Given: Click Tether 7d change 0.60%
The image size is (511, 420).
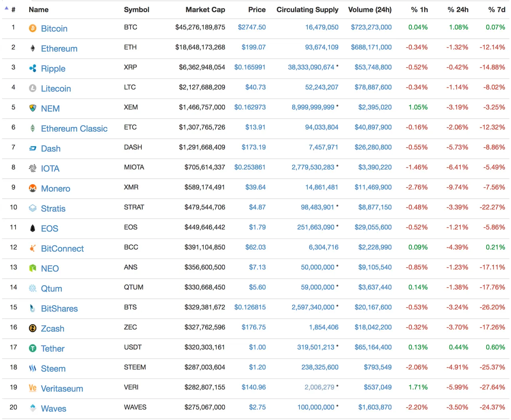Looking at the screenshot, I should click(495, 347).
